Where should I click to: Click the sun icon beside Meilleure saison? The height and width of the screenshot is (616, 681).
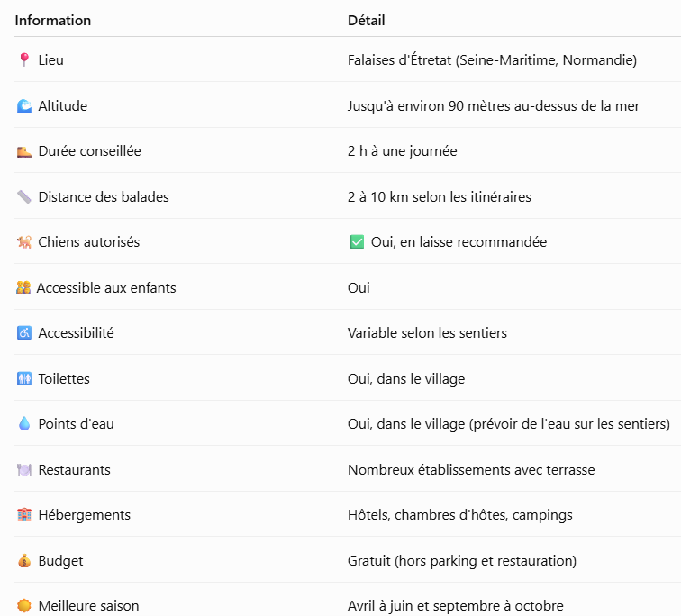[24, 605]
